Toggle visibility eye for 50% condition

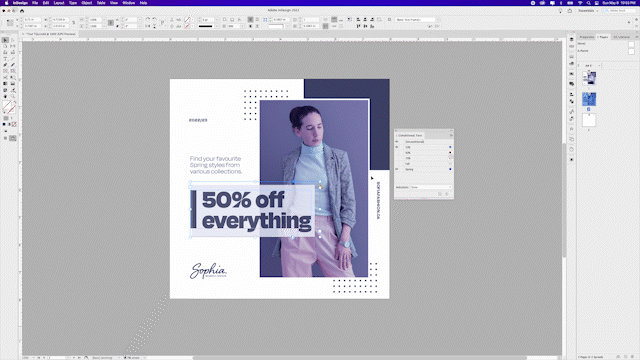click(397, 147)
